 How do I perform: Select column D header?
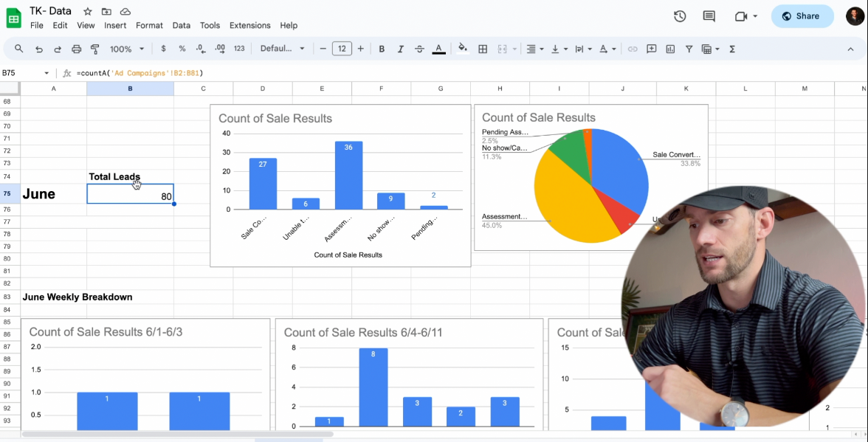pos(263,89)
